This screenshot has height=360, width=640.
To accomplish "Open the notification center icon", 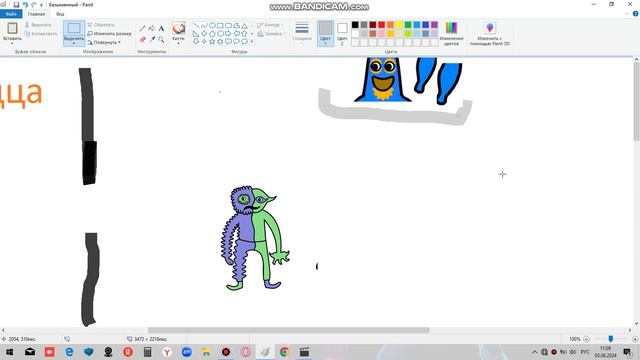I will [627, 352].
